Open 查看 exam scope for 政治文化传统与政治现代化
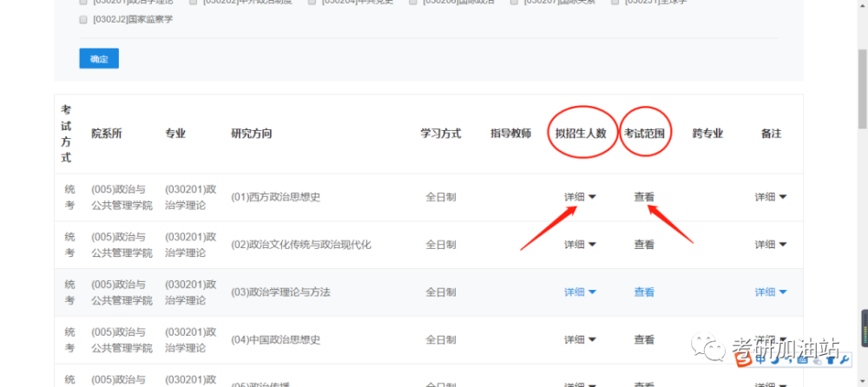Viewport: 868px width, 387px height. [644, 245]
